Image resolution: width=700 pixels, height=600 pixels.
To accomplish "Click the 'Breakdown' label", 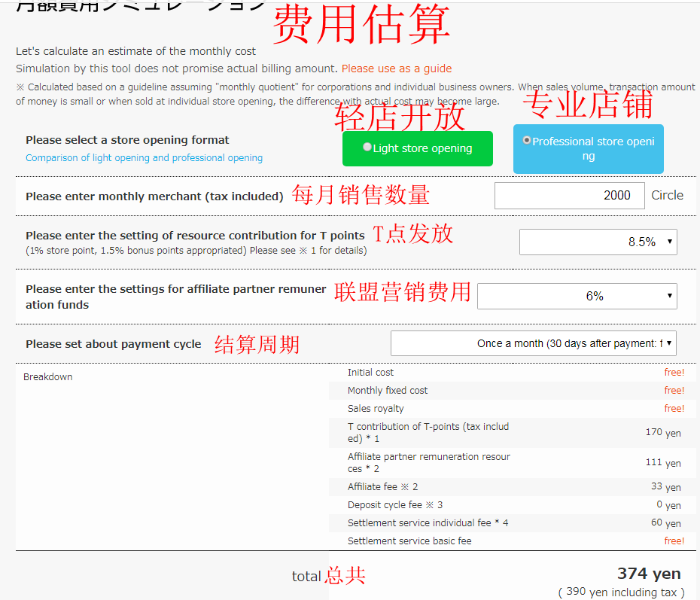I will tap(47, 376).
